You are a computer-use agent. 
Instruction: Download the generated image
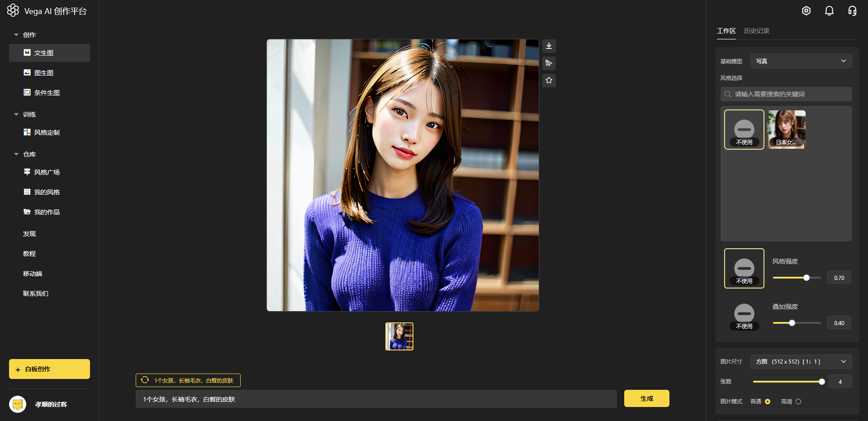(549, 46)
